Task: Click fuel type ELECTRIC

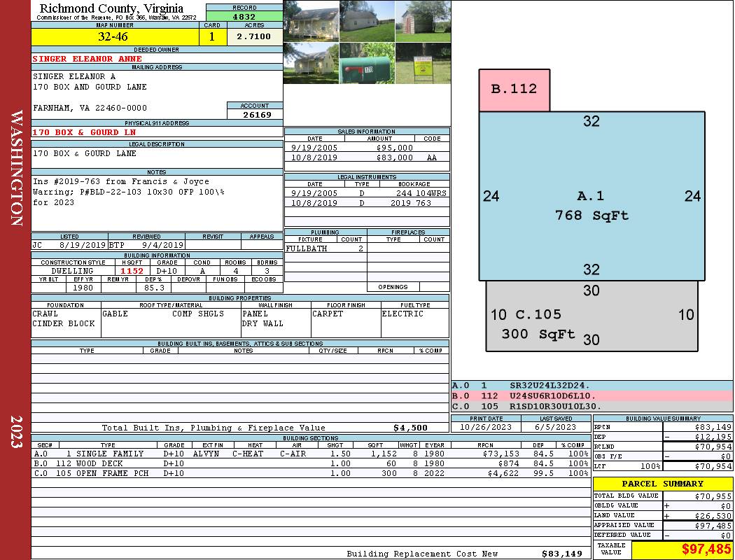Action: 402,314
